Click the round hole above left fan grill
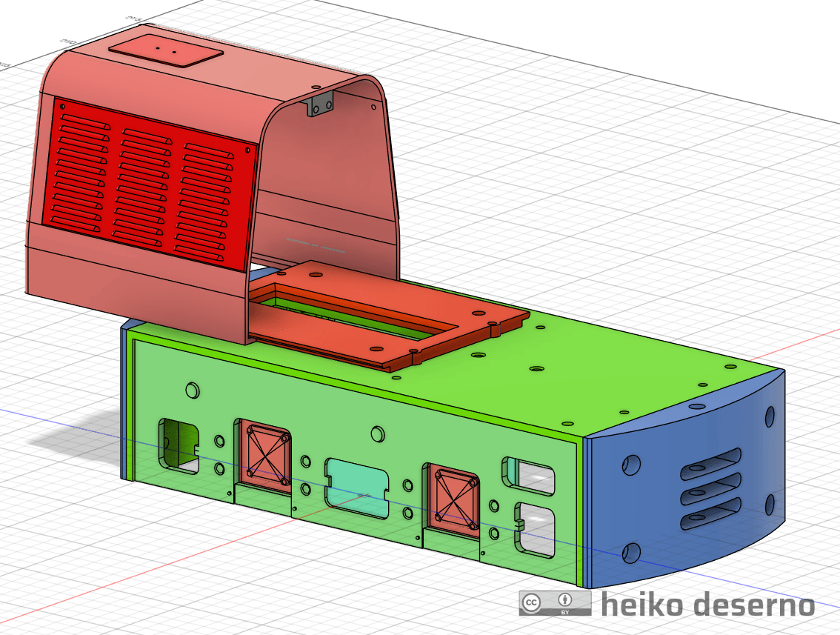840x635 pixels. point(193,390)
